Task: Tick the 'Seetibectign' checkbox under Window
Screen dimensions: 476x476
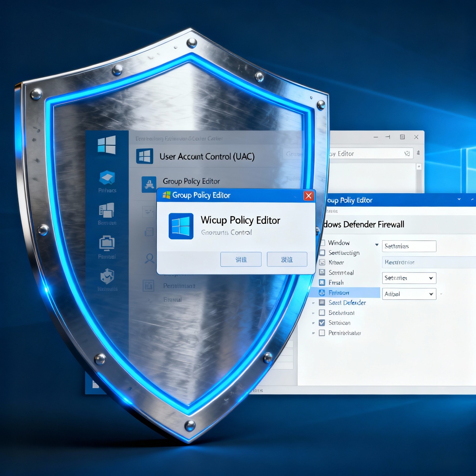Action: click(322, 253)
